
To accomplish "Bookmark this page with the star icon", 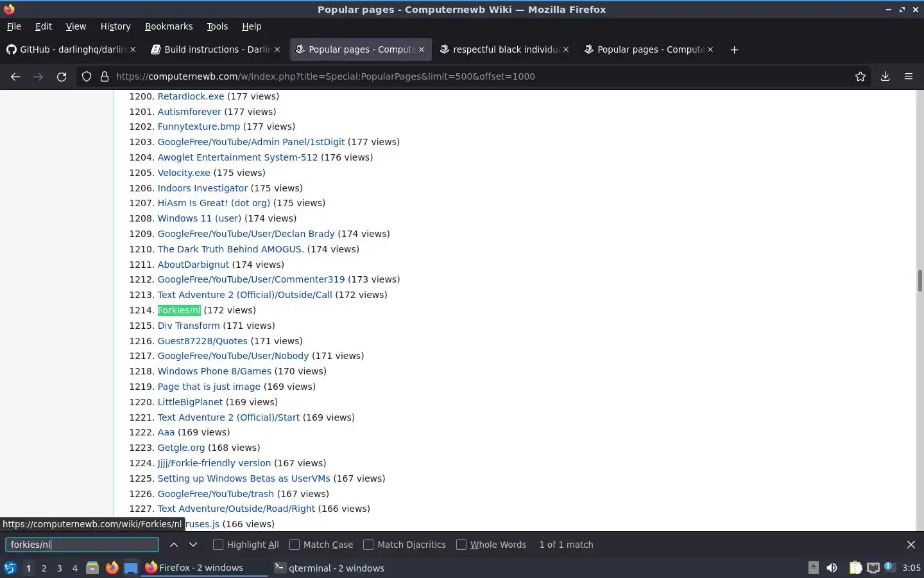I will tap(860, 76).
